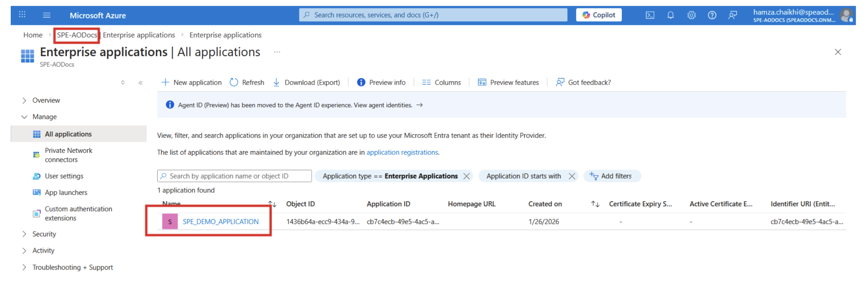The width and height of the screenshot is (868, 287).
Task: Click the "1 application found" count text
Action: pyautogui.click(x=186, y=191)
